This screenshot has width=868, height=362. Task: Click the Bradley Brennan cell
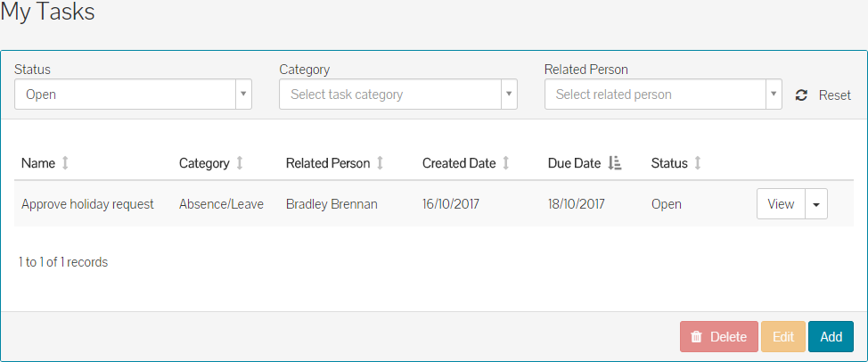(332, 204)
